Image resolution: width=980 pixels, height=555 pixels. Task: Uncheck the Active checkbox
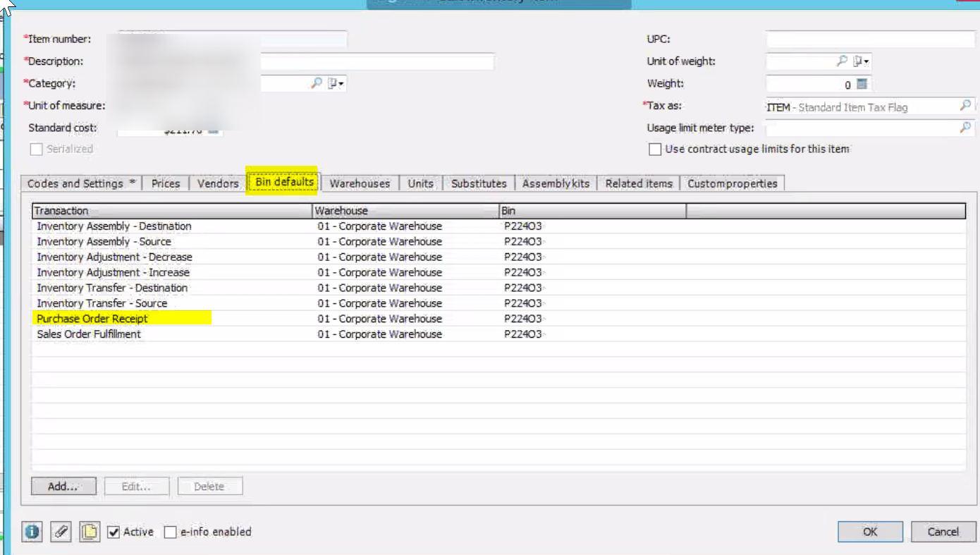tap(114, 532)
